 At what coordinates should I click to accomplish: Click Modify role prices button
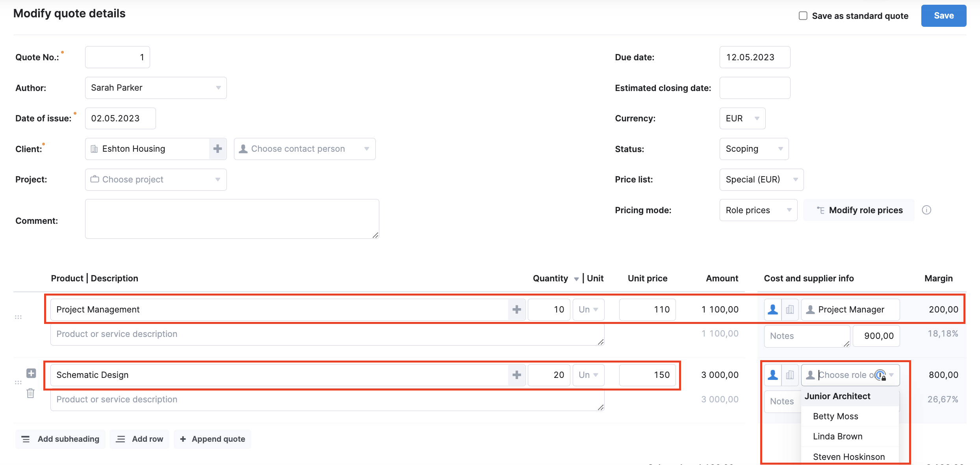(x=859, y=210)
